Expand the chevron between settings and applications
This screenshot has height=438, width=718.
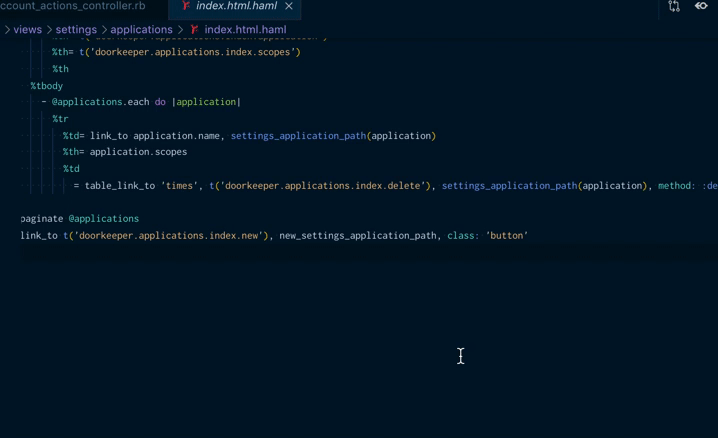[104, 30]
